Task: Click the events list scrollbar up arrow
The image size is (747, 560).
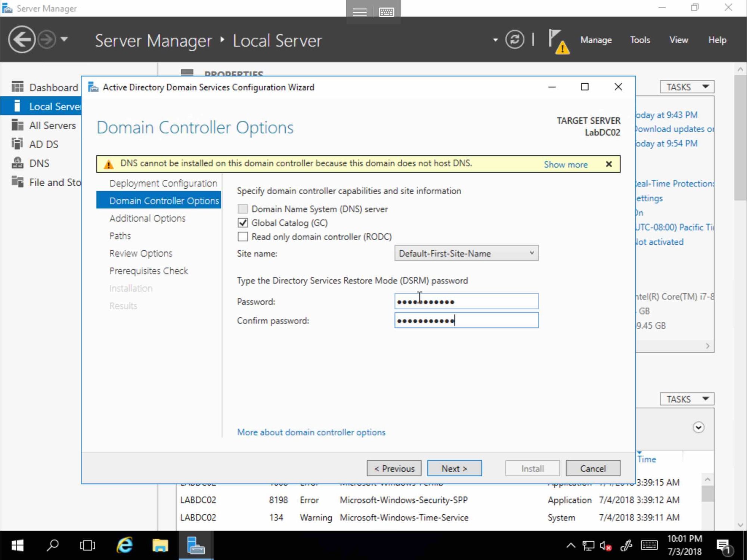Action: [x=707, y=479]
